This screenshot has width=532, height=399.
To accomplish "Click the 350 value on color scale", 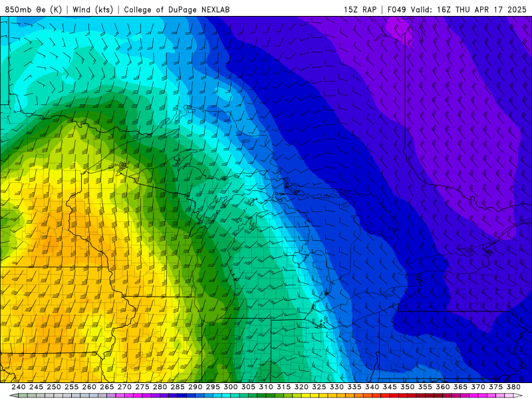I will pos(407,387).
